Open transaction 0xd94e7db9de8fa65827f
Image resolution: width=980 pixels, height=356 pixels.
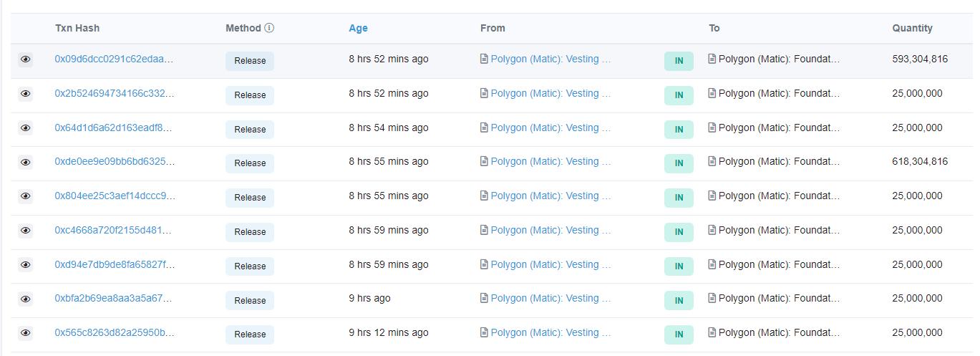coord(115,264)
